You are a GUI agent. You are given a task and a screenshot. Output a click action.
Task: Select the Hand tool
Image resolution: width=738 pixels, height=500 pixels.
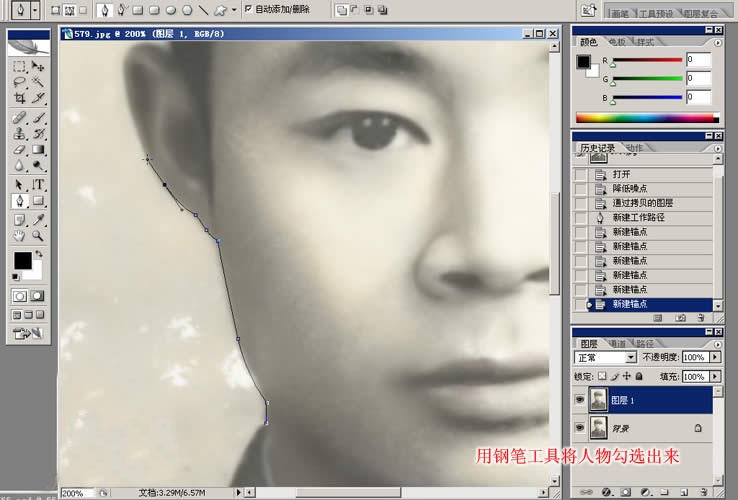point(19,236)
